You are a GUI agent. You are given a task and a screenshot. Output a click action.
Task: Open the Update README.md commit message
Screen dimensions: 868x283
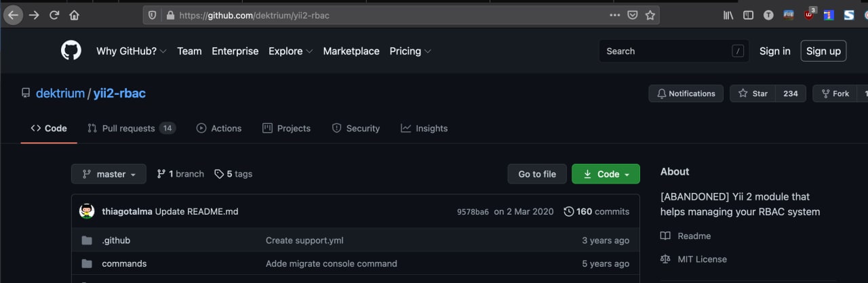(197, 211)
